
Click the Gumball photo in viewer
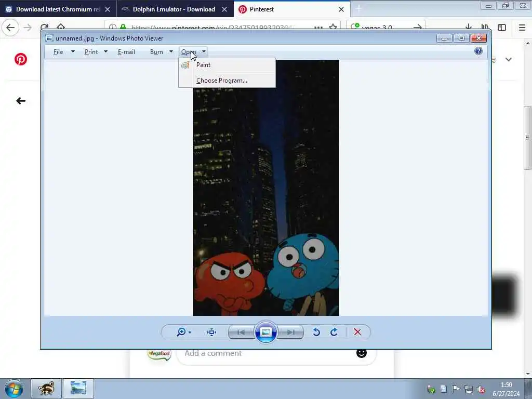click(x=266, y=188)
